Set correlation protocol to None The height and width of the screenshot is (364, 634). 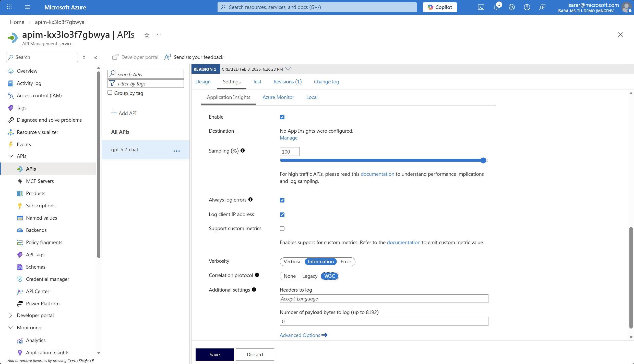(x=290, y=276)
